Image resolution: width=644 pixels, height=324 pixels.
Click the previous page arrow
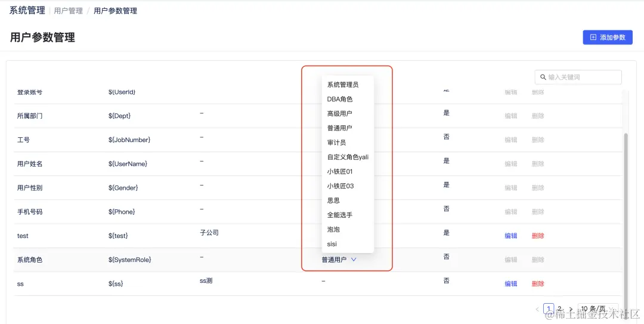[537, 309]
